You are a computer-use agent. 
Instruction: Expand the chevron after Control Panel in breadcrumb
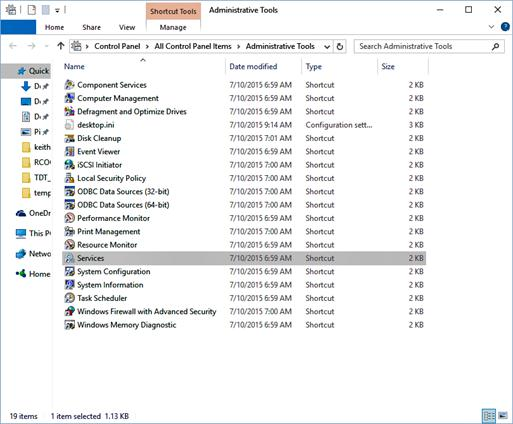point(147,47)
